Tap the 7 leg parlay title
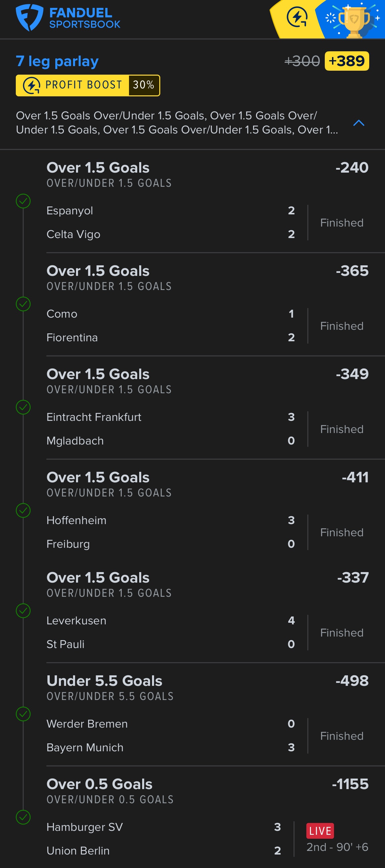385x868 pixels. pyautogui.click(x=57, y=61)
